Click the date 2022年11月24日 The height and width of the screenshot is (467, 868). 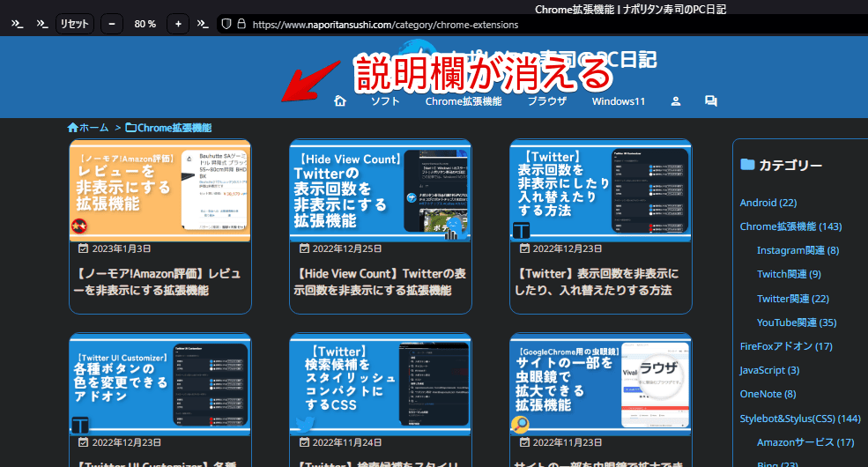[x=347, y=442]
